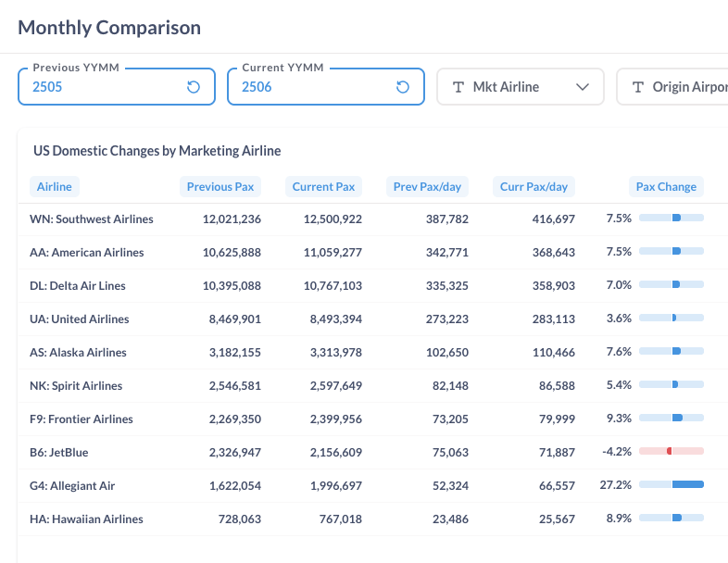Select the 'G4: Allegiant Air' row label
This screenshot has width=728, height=563.
tap(72, 486)
